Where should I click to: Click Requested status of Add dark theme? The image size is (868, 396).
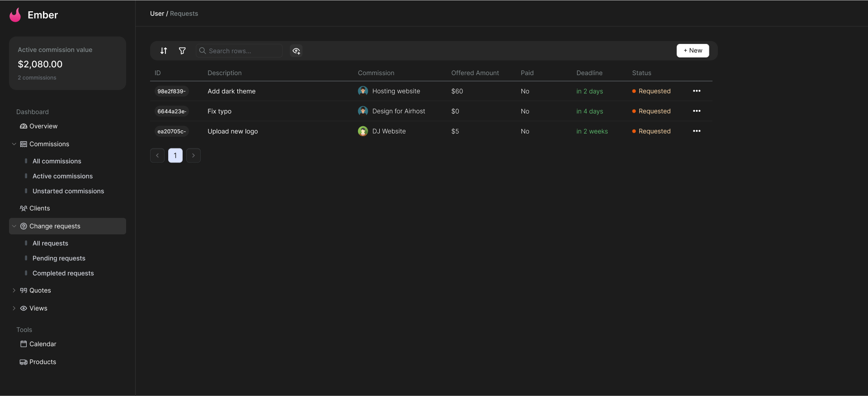(651, 91)
